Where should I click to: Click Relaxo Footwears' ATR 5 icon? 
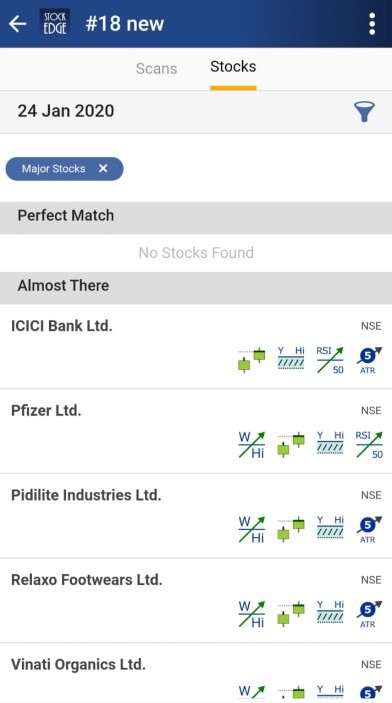pyautogui.click(x=369, y=614)
